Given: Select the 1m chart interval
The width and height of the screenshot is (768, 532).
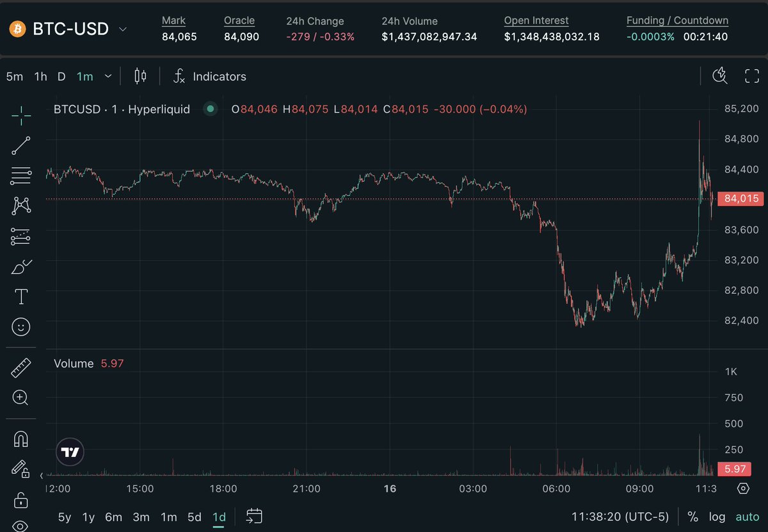Looking at the screenshot, I should pyautogui.click(x=85, y=76).
